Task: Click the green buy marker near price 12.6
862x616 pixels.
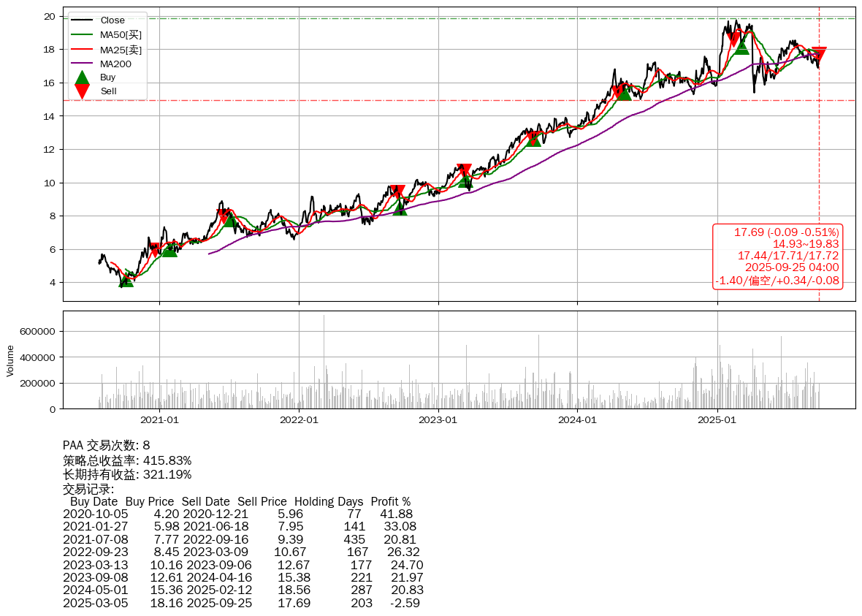Action: (x=534, y=138)
